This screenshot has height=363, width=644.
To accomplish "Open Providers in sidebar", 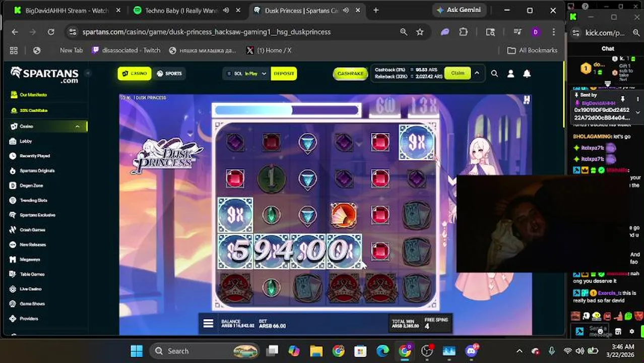I will (29, 319).
